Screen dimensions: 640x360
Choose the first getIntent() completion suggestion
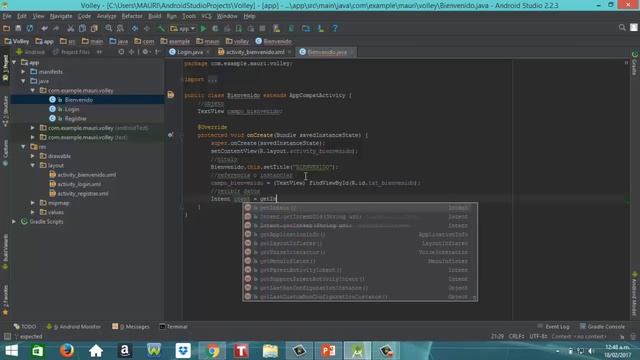(360, 208)
